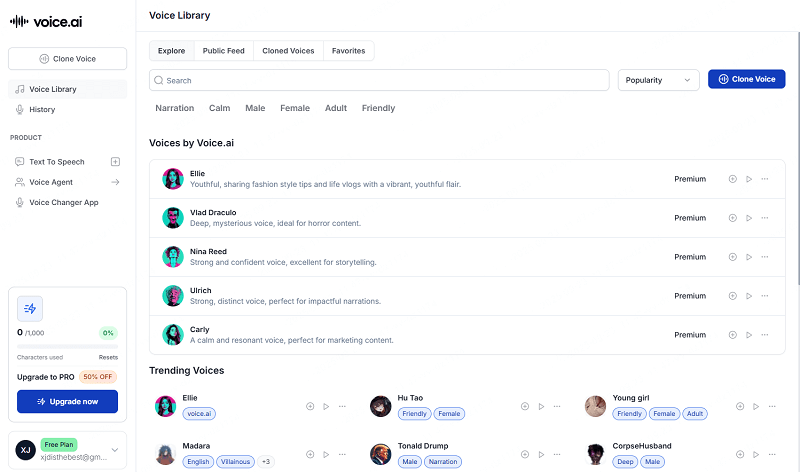
Task: Click the blue Clone Voice button
Action: (746, 79)
